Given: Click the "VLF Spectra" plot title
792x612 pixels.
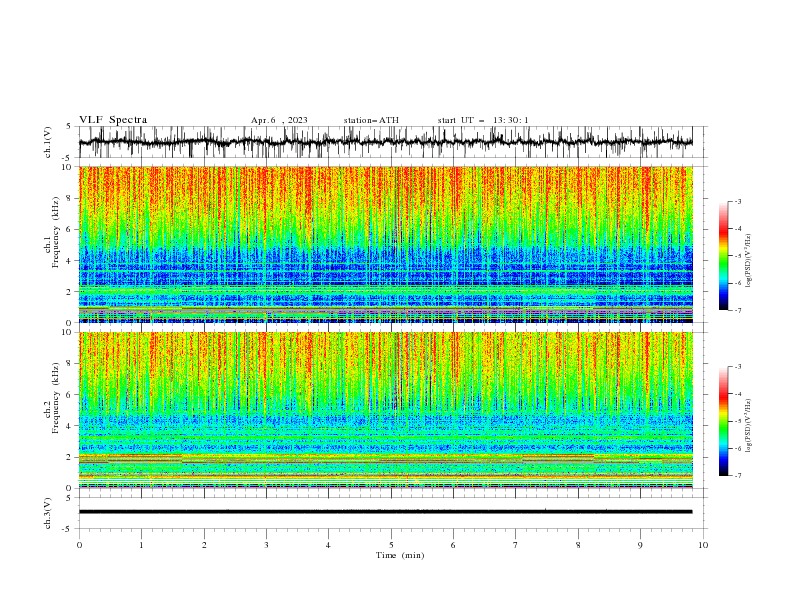Looking at the screenshot, I should (x=113, y=120).
